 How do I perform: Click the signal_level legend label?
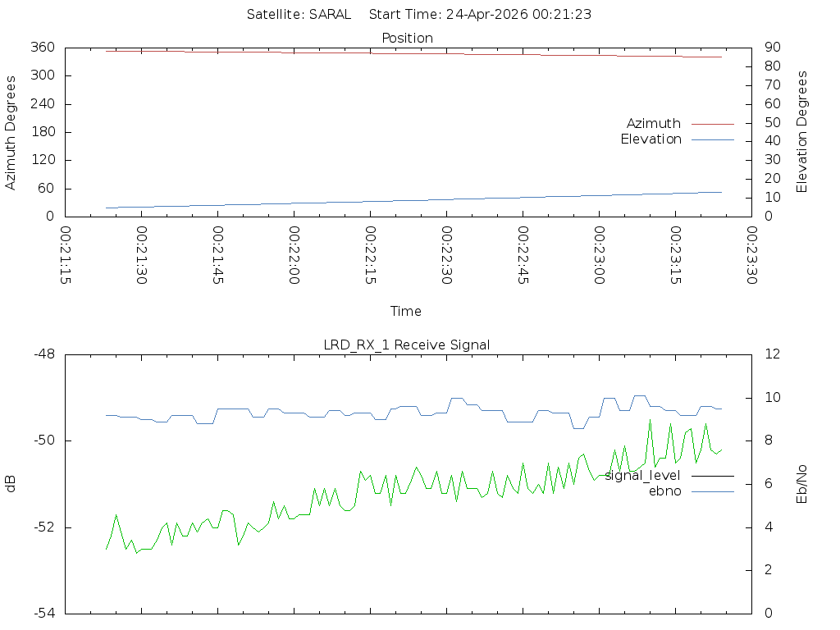point(642,475)
